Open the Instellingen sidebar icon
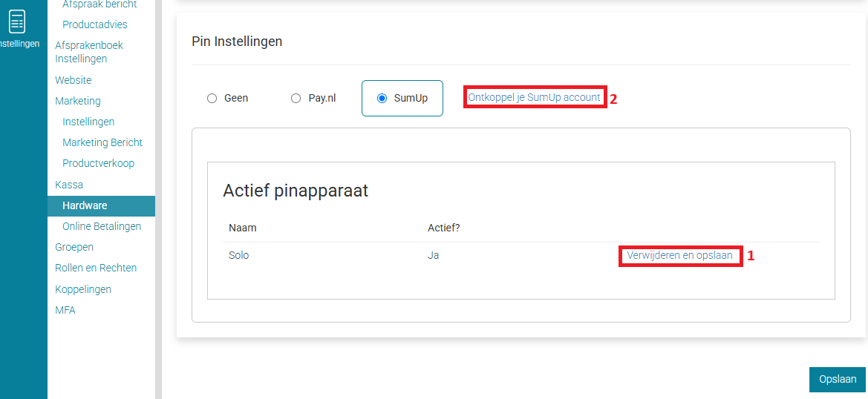 click(x=16, y=28)
